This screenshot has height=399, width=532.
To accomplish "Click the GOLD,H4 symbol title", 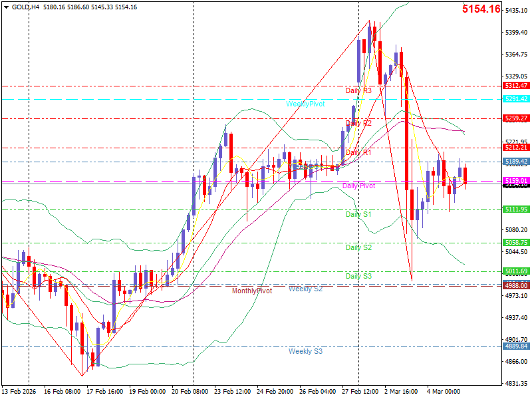I will 26,7.
